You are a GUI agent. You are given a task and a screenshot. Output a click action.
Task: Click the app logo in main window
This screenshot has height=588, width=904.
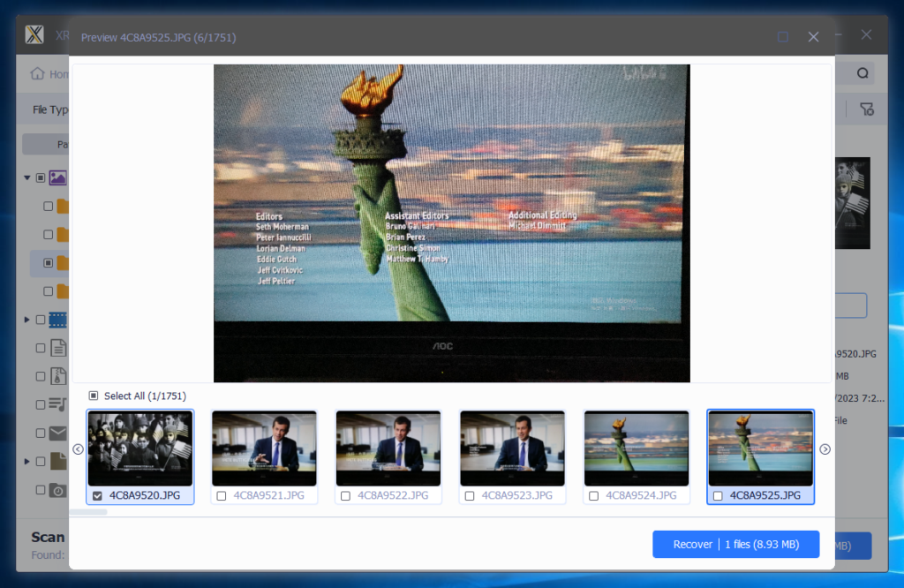[34, 34]
